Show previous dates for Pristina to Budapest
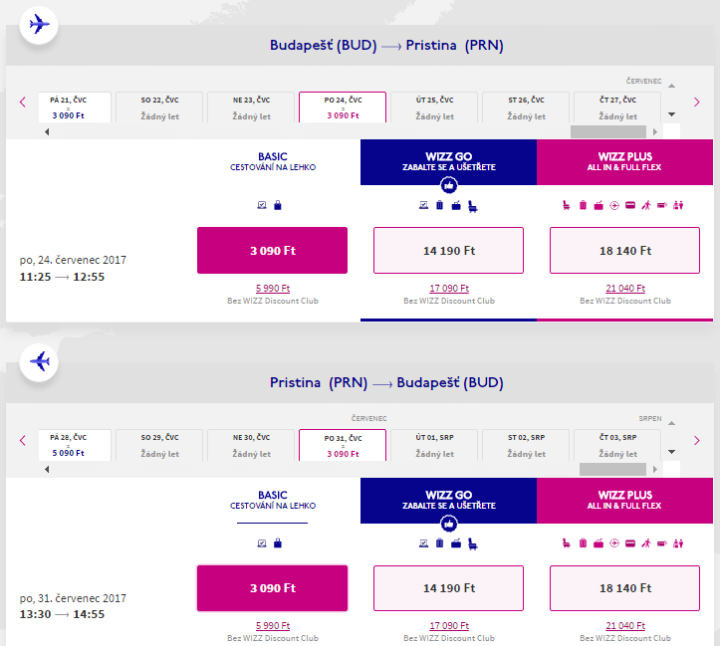Viewport: 720px width, 646px height. (x=22, y=440)
